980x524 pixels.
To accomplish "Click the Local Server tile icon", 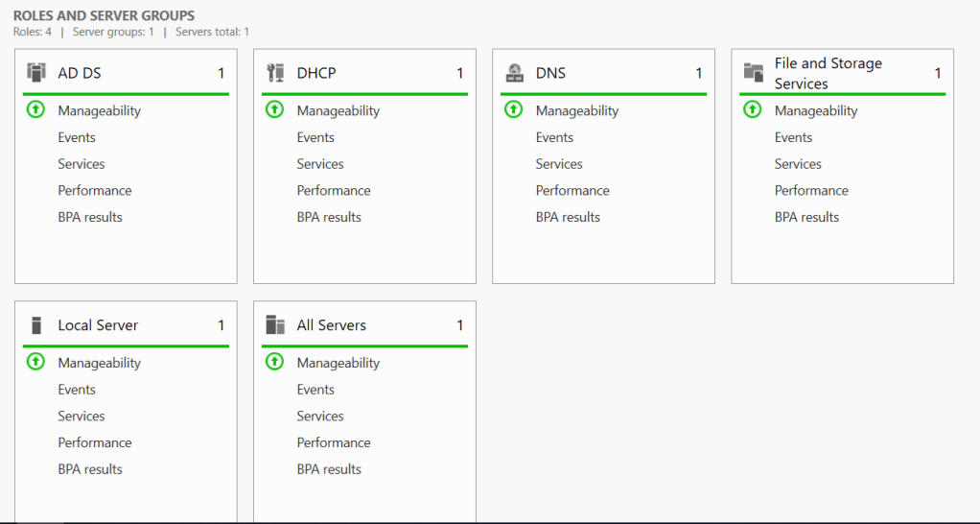I will (x=36, y=325).
